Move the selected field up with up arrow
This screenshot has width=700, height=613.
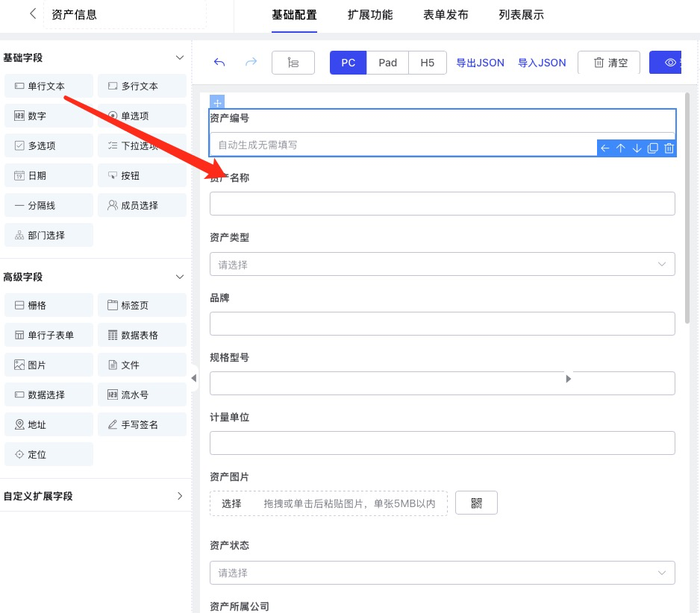tap(621, 148)
